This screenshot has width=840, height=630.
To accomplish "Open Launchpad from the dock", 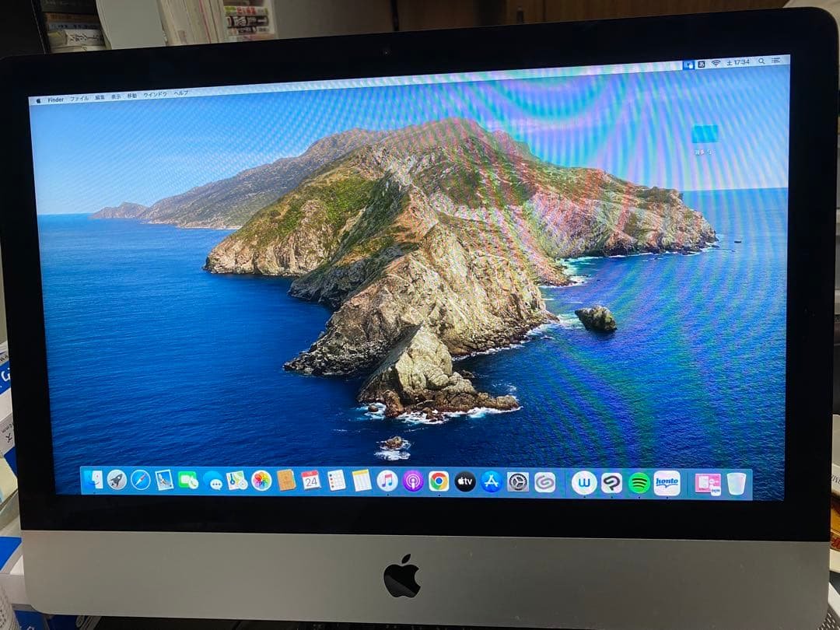I will pyautogui.click(x=117, y=480).
